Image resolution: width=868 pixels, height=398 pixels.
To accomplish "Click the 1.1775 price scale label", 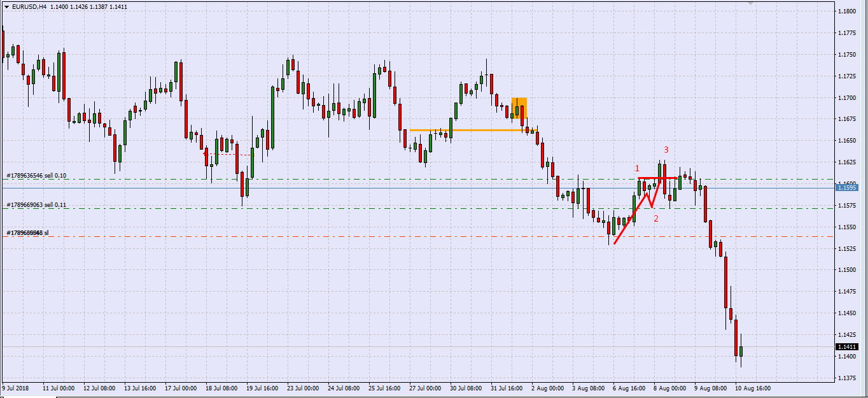I will [847, 33].
